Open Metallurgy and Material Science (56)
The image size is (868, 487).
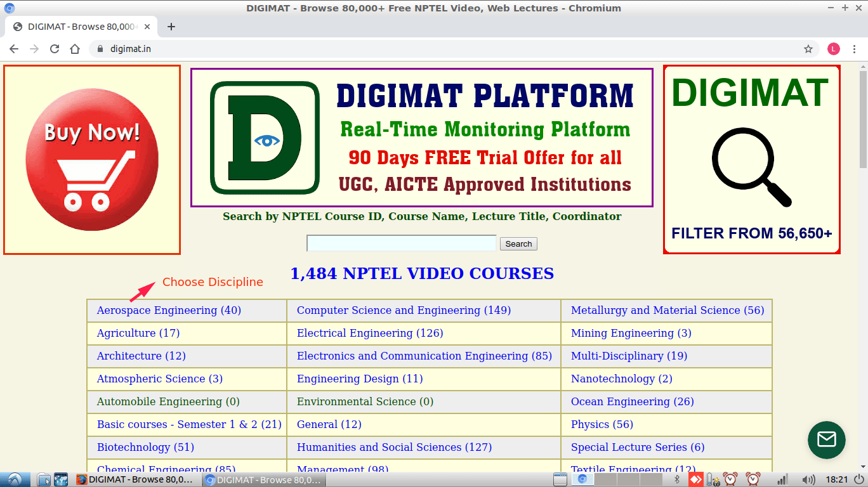(667, 310)
